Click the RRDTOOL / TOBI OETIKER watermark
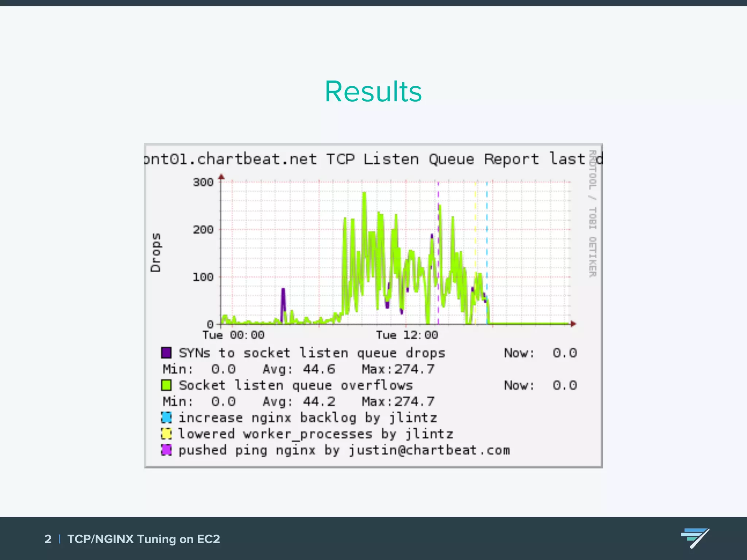Image resolution: width=747 pixels, height=560 pixels. point(592,213)
